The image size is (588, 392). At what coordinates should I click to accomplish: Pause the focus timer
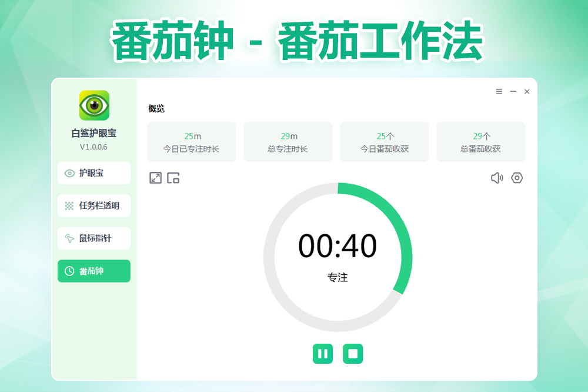pos(322,354)
